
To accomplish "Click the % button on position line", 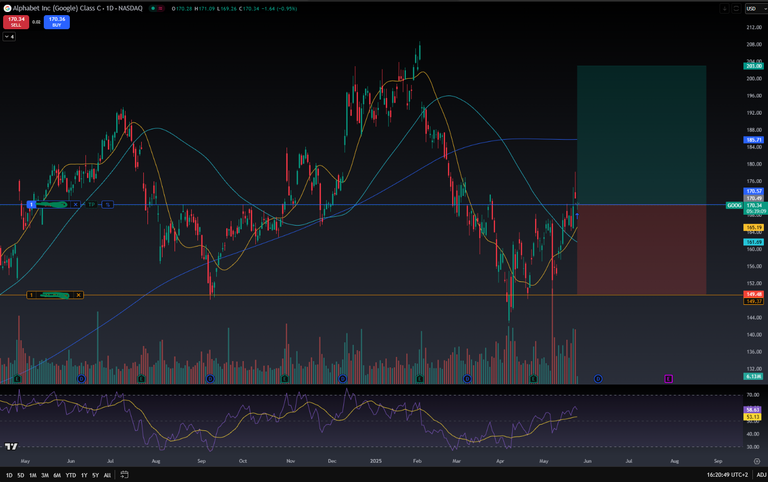I will (x=108, y=204).
